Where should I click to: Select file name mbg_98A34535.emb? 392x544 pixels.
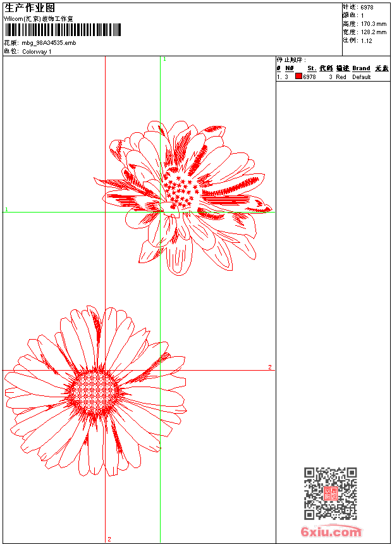click(49, 43)
